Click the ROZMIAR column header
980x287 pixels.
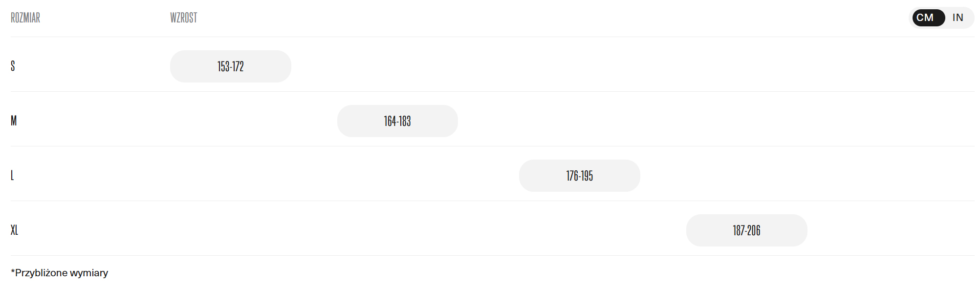[25, 18]
